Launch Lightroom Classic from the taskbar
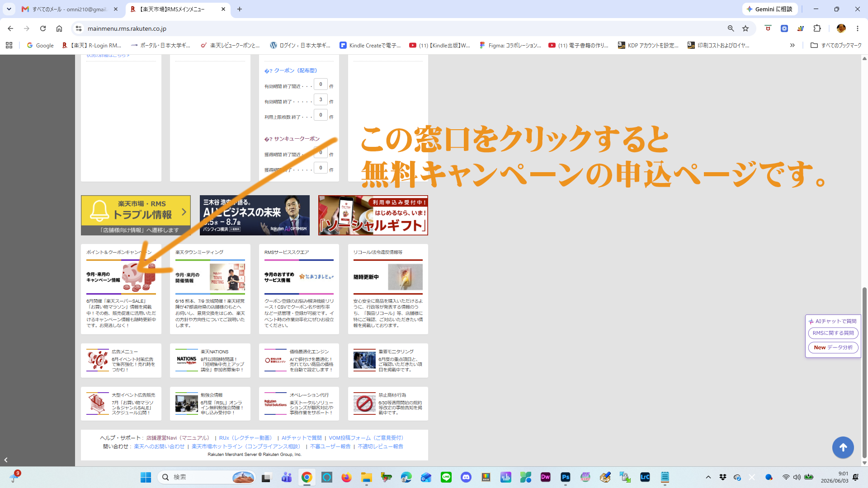The height and width of the screenshot is (488, 868). tap(645, 477)
